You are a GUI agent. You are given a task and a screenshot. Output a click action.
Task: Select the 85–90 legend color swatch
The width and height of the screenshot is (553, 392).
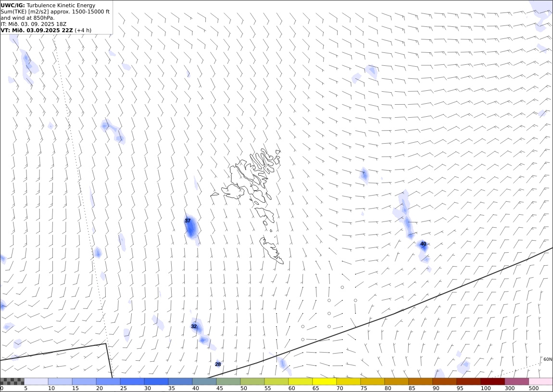(x=420, y=381)
